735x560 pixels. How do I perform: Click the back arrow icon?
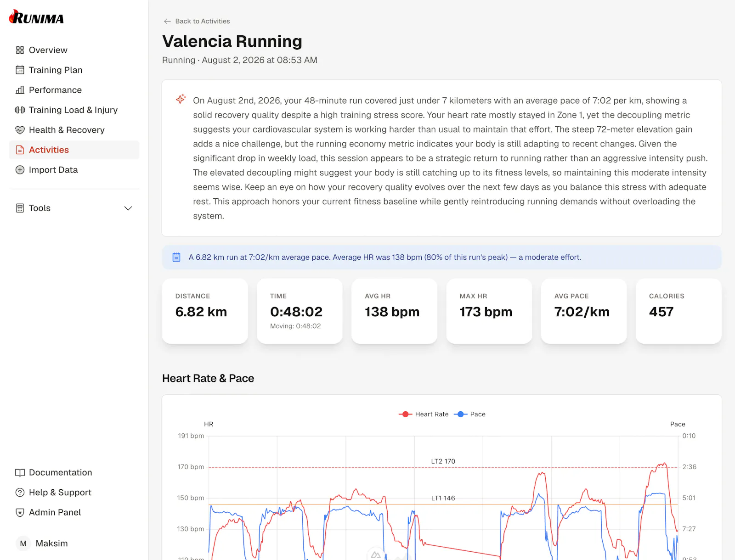coord(167,21)
